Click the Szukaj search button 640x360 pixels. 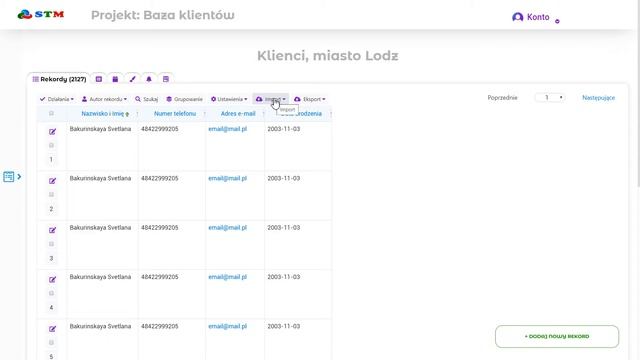click(147, 99)
